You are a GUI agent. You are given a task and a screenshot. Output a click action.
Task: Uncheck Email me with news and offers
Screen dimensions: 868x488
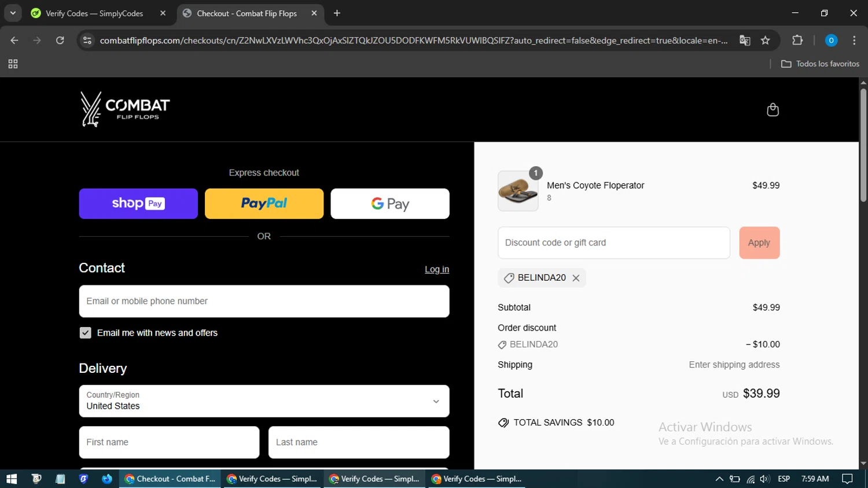point(85,333)
